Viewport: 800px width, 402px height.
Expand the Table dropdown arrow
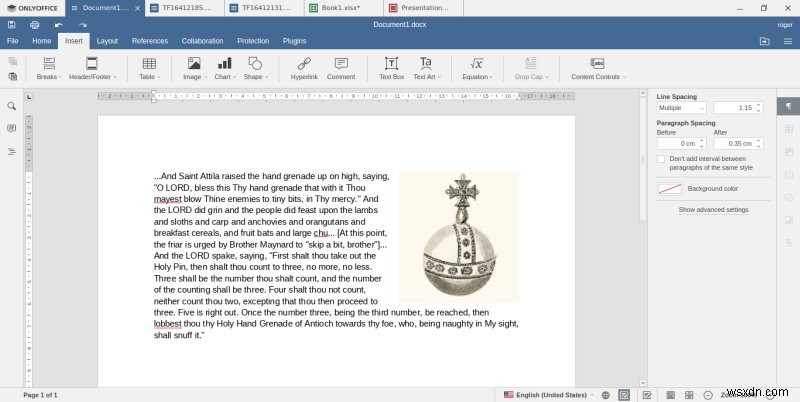(159, 77)
